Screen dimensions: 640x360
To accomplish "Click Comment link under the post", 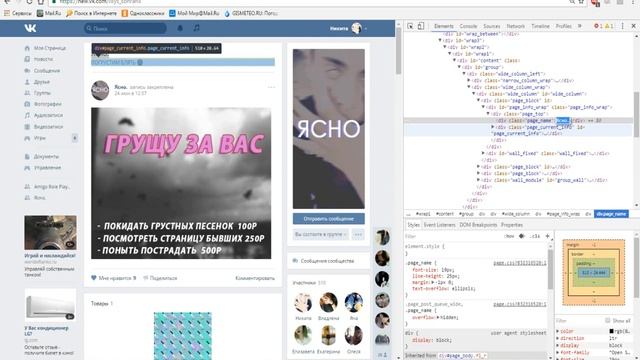I will 255,278.
